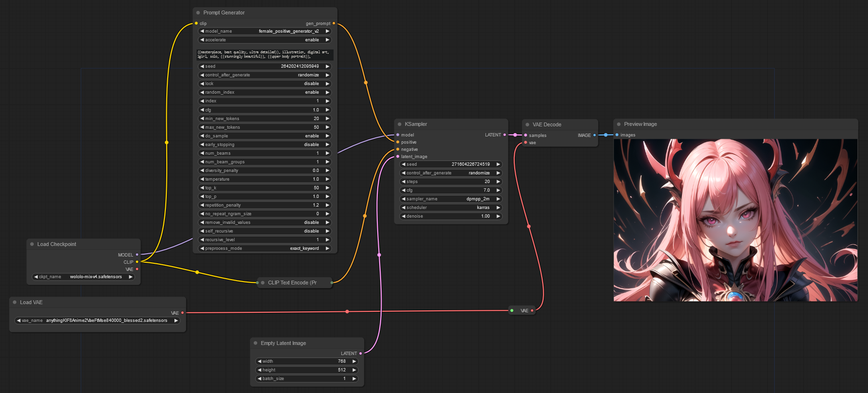The height and width of the screenshot is (393, 868).
Task: Click the positive input socket on KSampler
Action: [x=397, y=142]
